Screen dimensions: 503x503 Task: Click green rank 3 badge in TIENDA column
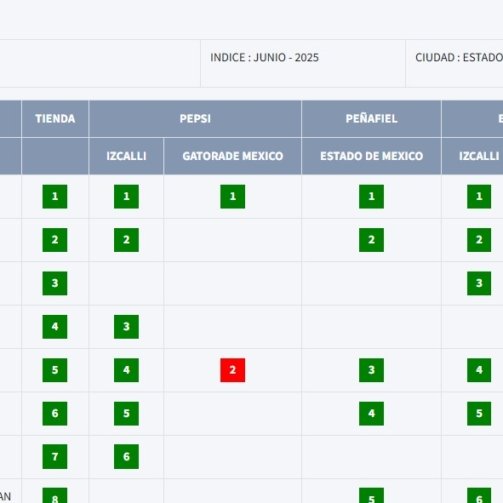pyautogui.click(x=55, y=283)
